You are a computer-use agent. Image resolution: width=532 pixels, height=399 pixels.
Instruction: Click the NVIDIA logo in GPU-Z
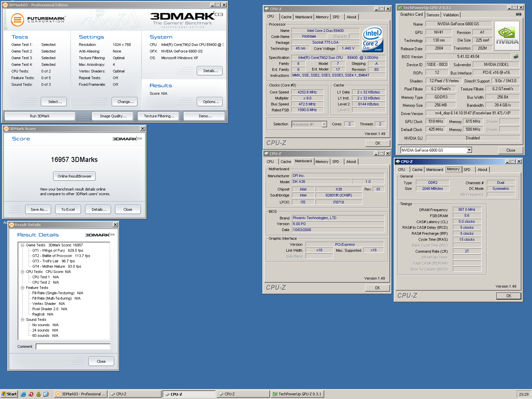507,36
